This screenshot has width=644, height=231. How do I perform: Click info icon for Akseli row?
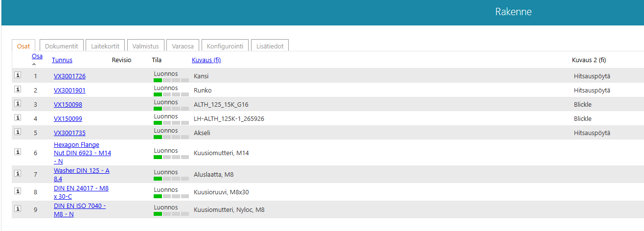[18, 132]
